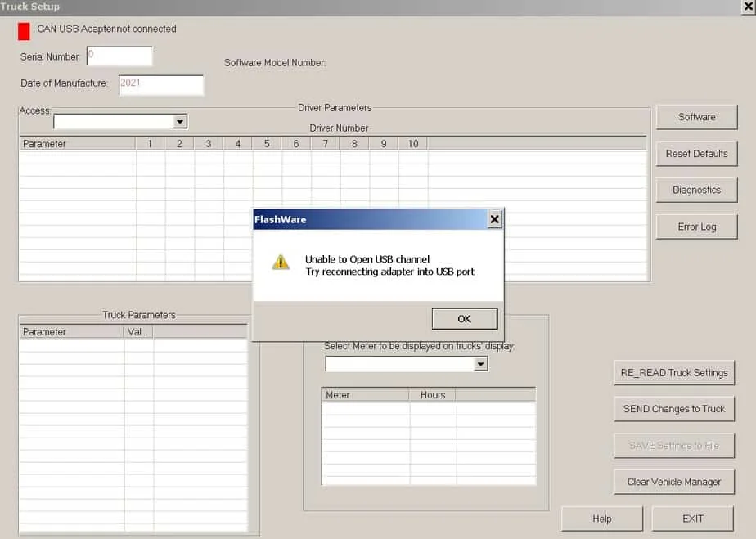Open Help

[602, 518]
